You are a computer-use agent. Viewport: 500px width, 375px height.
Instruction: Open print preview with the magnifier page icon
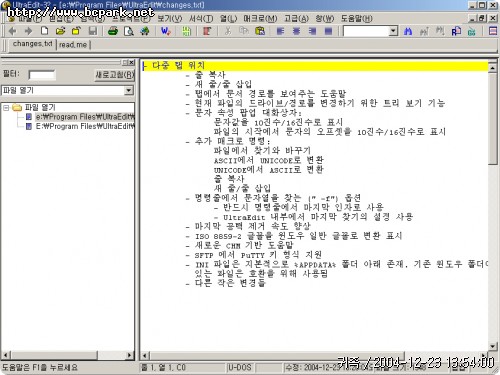tap(129, 31)
